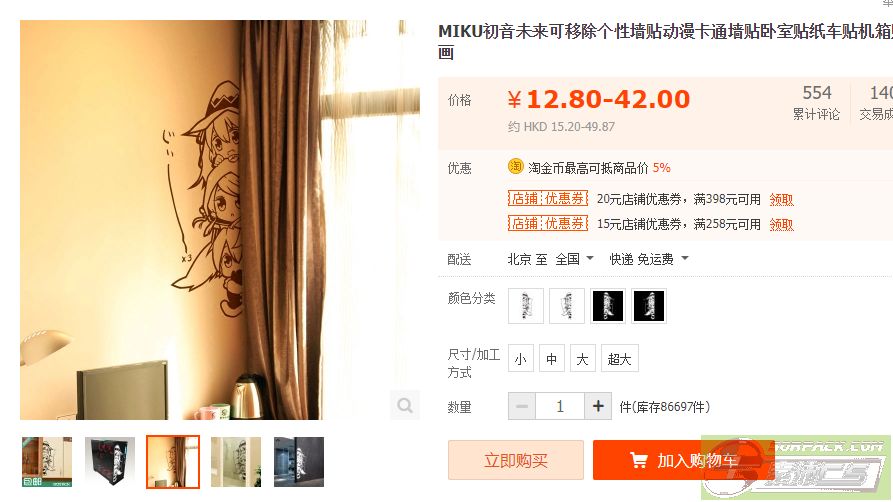Viewport: 893px width, 502px height.
Task: Expand the 全国 destination dropdown
Action: 575,259
